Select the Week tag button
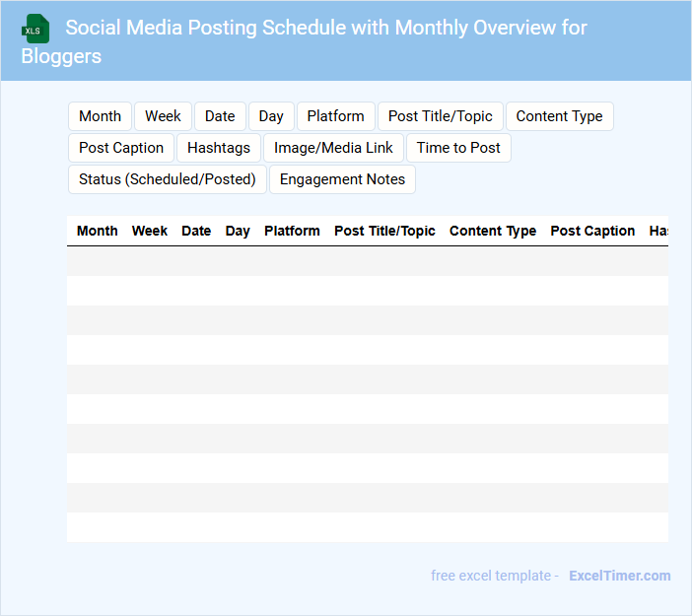Image resolution: width=692 pixels, height=616 pixels. pyautogui.click(x=163, y=116)
